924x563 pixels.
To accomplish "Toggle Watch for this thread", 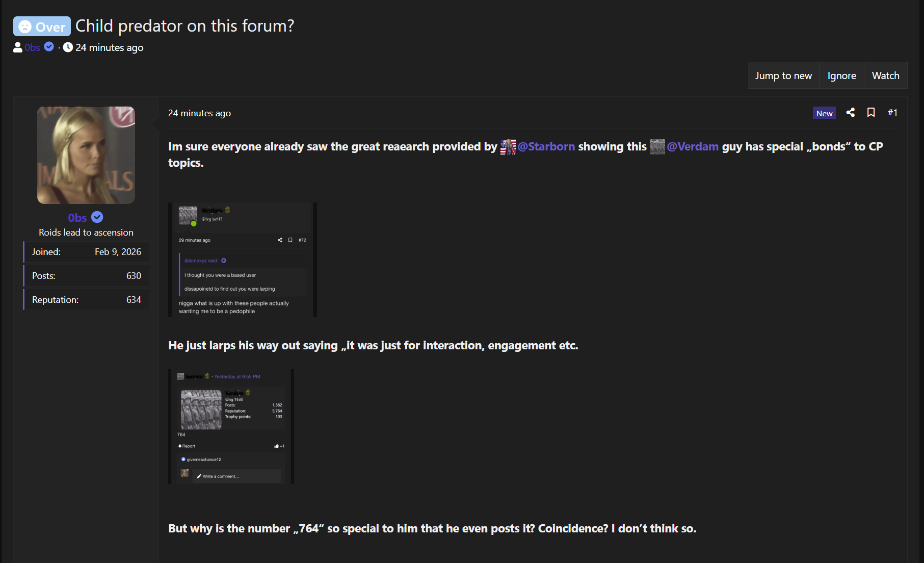I will [885, 75].
